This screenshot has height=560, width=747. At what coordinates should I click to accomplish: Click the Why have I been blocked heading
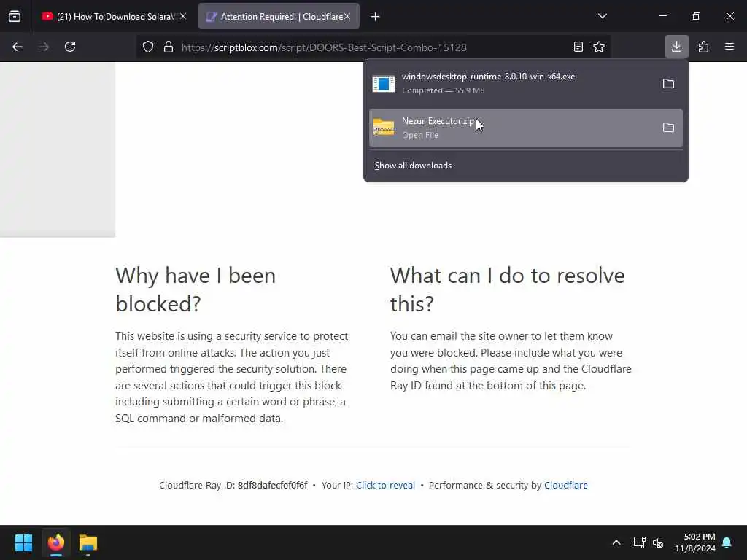196,289
